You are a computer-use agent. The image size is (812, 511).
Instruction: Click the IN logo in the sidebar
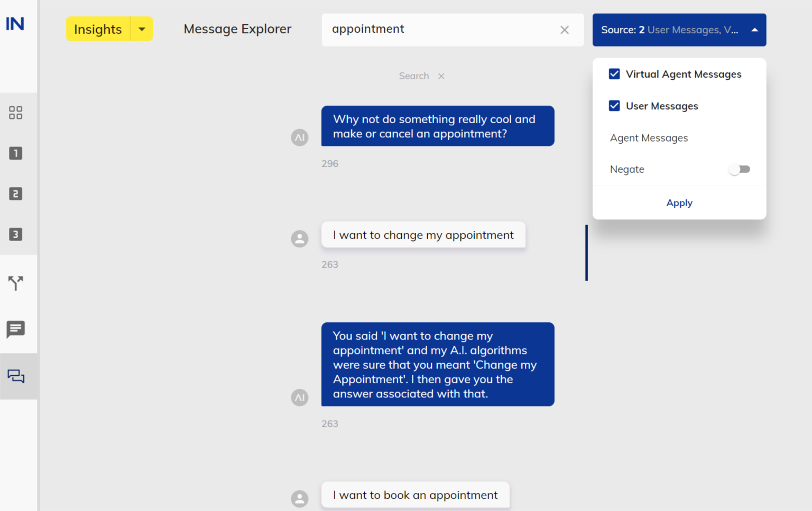coord(15,23)
